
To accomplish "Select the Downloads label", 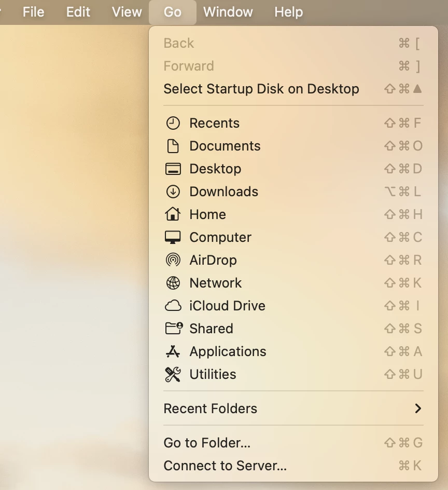I will click(224, 192).
